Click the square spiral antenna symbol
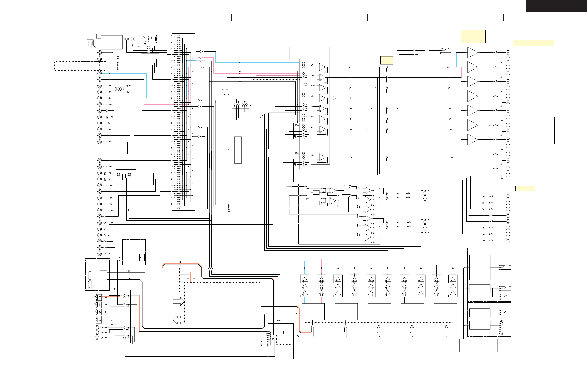This screenshot has height=381, width=588. click(x=90, y=43)
